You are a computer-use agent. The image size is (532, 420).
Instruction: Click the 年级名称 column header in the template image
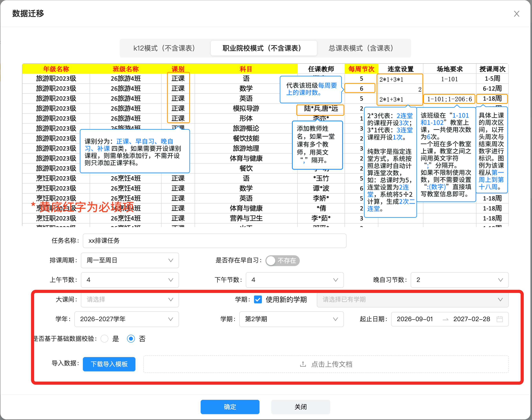tap(56, 69)
